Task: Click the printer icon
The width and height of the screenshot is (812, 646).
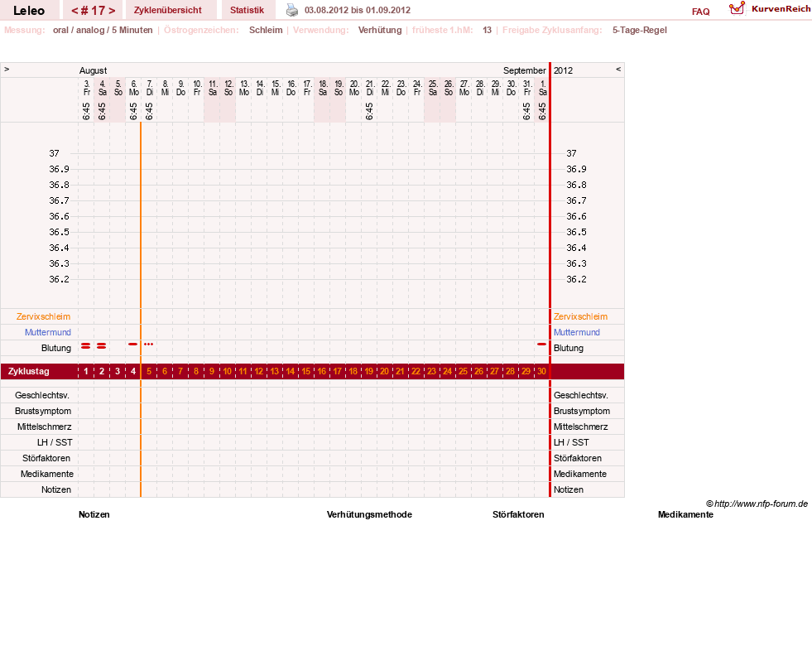Action: [x=292, y=10]
